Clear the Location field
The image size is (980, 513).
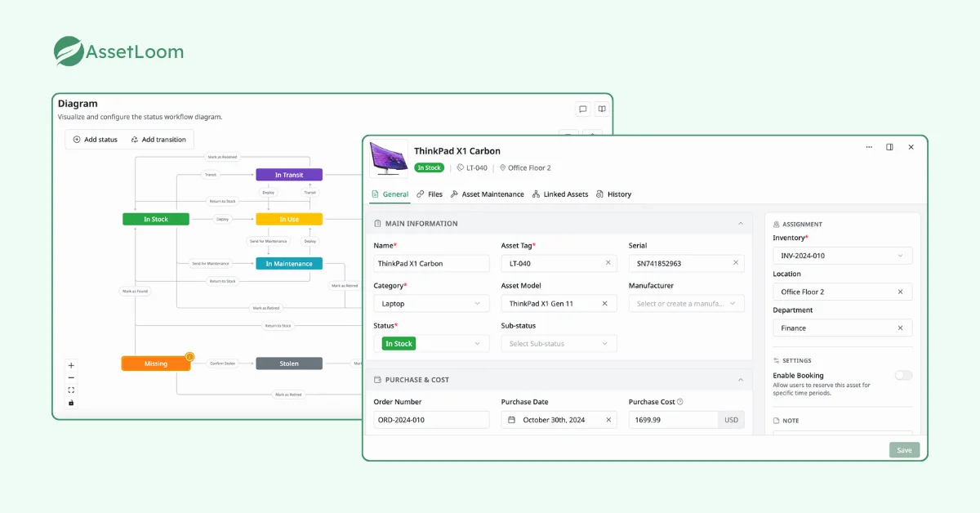[x=900, y=292]
